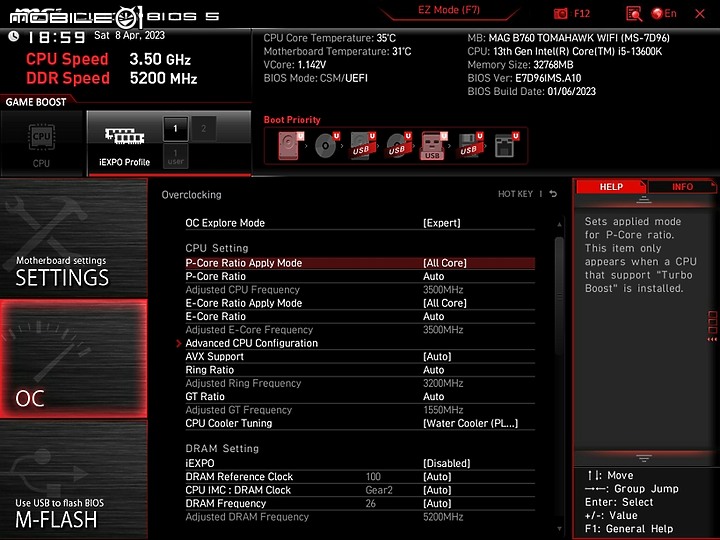Click the settings list scroll up arrow

[559, 224]
